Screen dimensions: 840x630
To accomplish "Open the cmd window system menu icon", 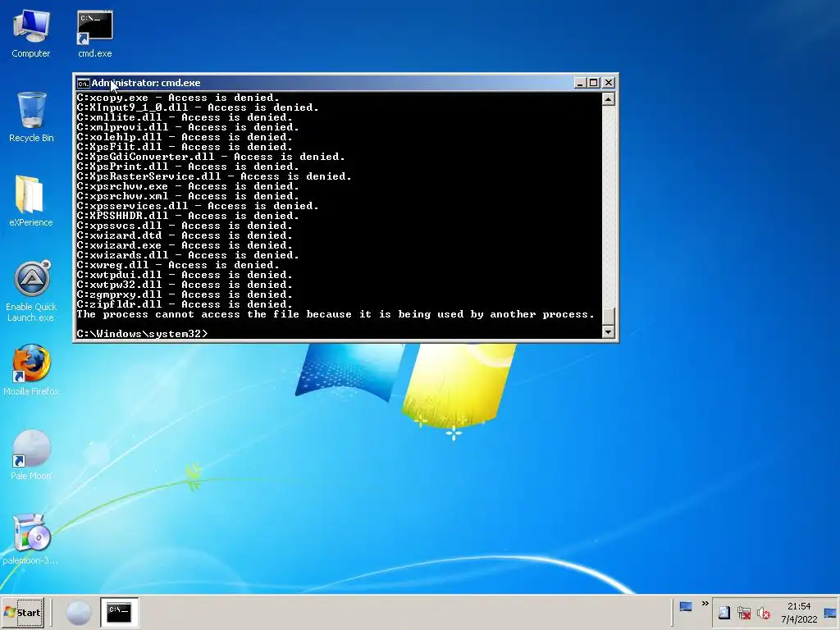I will [x=83, y=83].
